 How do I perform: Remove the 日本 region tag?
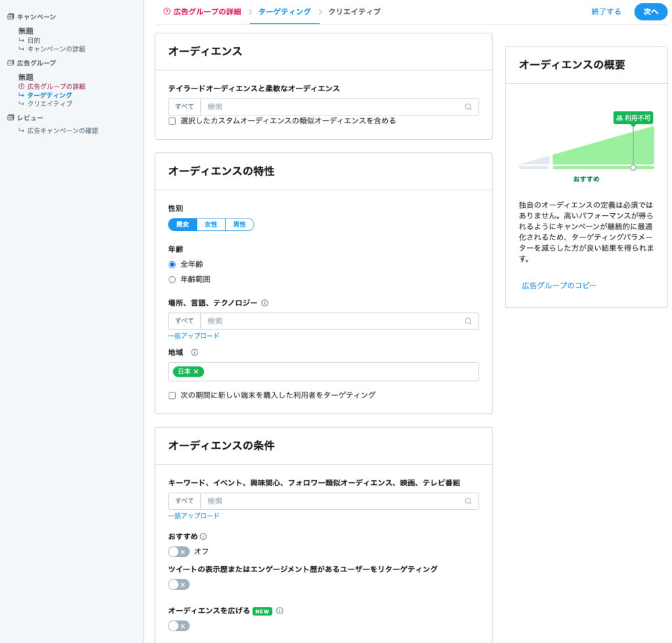pyautogui.click(x=196, y=372)
